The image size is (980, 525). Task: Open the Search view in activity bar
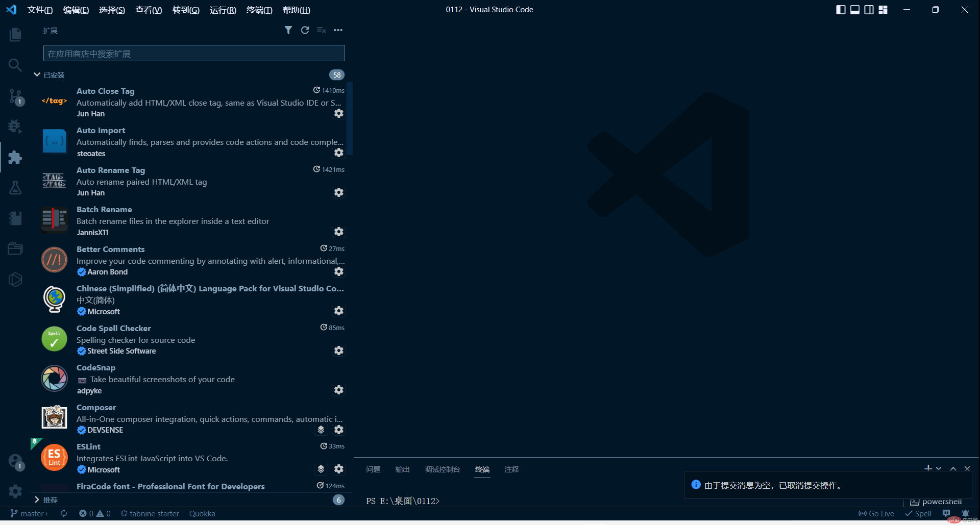click(15, 65)
